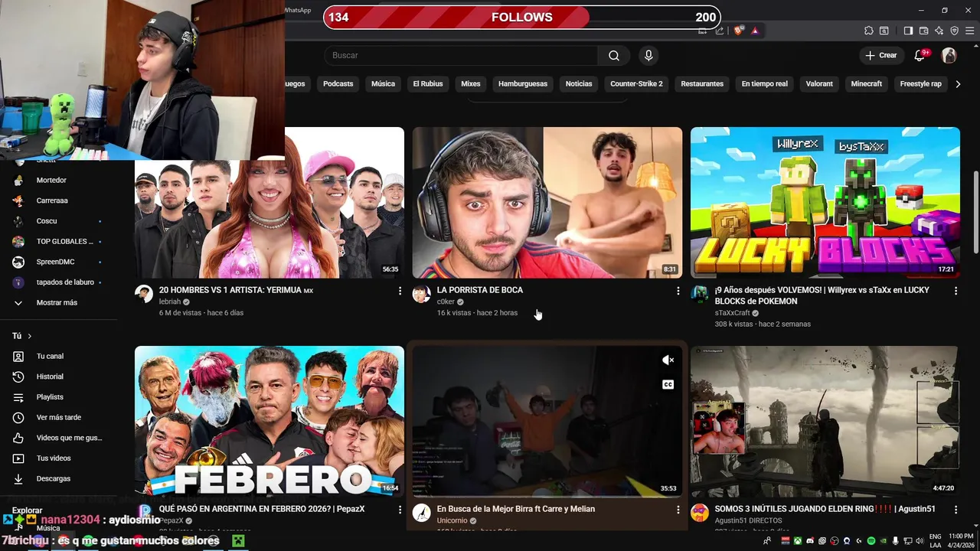Screen dimensions: 980x551
Task: Click the page vertical scrollbar
Action: (x=975, y=213)
